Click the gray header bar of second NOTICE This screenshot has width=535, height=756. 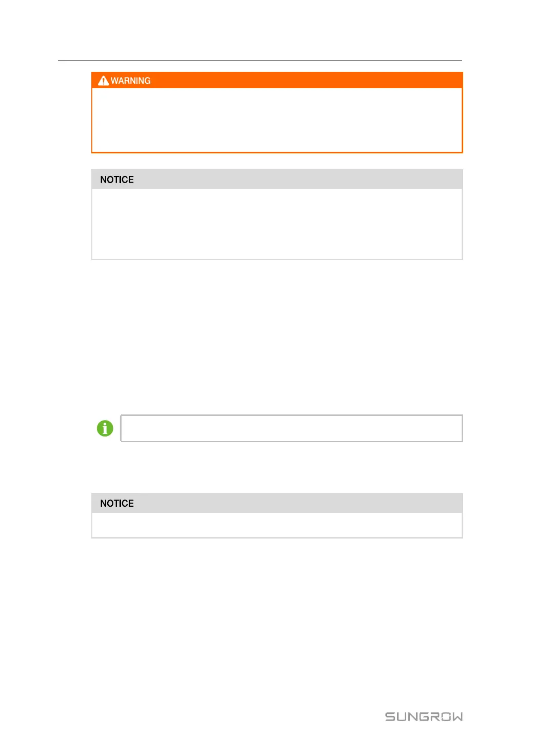[x=277, y=503]
